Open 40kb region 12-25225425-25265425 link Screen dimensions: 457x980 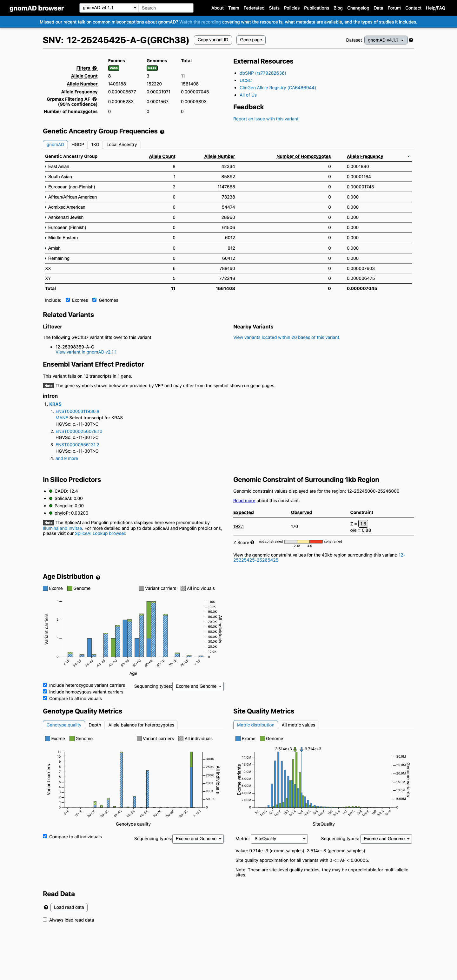tap(319, 558)
